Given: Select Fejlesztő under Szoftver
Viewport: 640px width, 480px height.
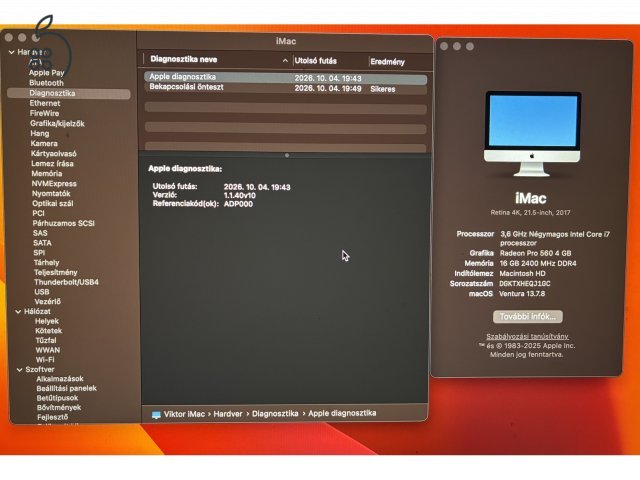Looking at the screenshot, I should pyautogui.click(x=52, y=418).
